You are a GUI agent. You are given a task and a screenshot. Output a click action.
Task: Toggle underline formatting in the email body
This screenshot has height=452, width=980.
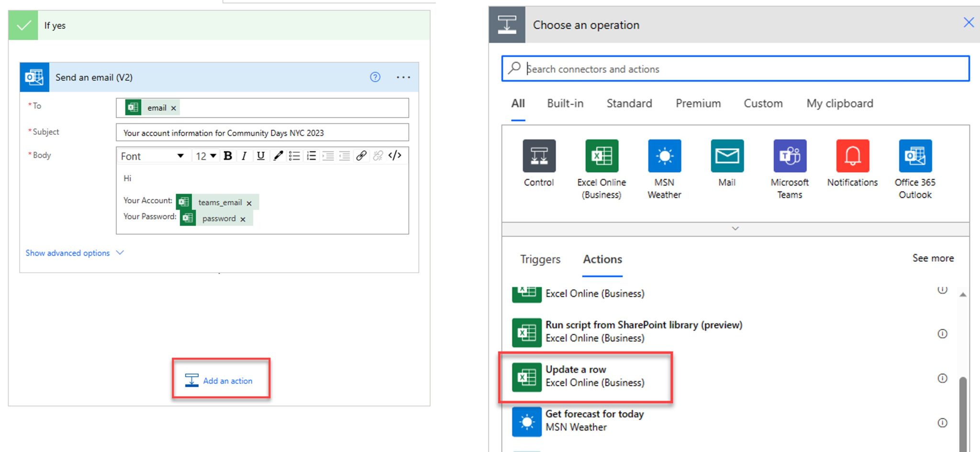pos(260,155)
